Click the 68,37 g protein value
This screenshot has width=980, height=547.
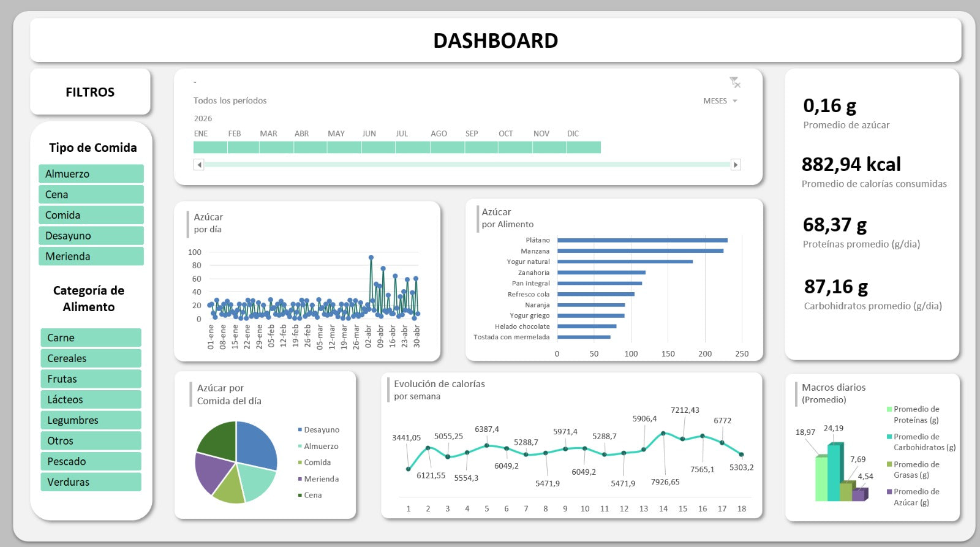[x=835, y=225]
